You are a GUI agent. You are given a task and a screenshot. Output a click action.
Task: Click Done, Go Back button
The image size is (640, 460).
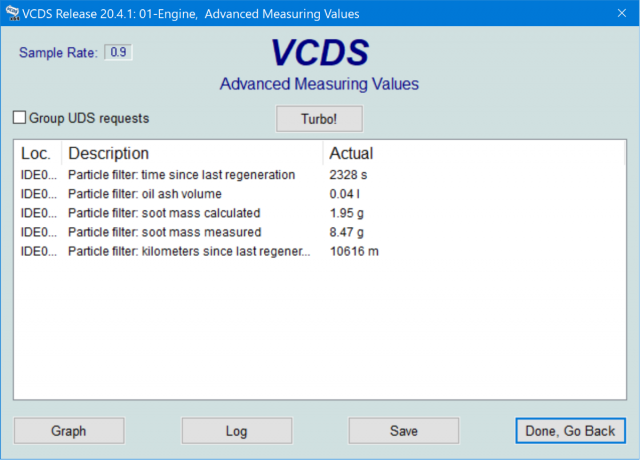(x=570, y=431)
